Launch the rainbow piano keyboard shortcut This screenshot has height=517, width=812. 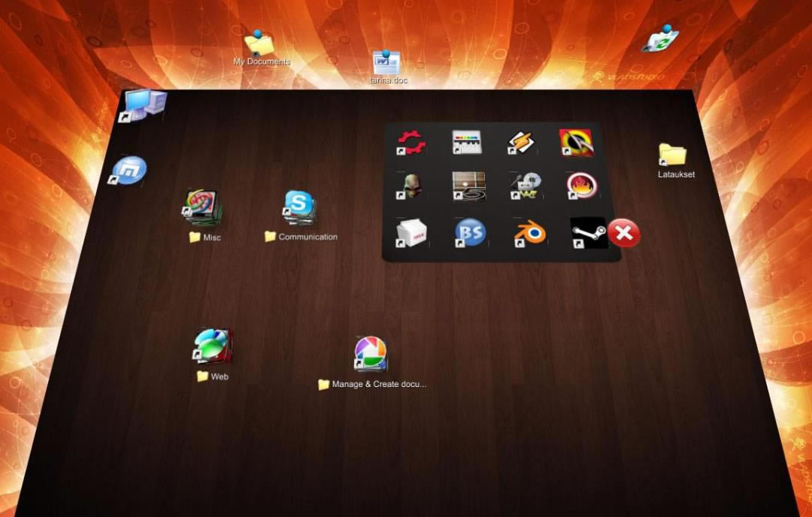(x=467, y=142)
